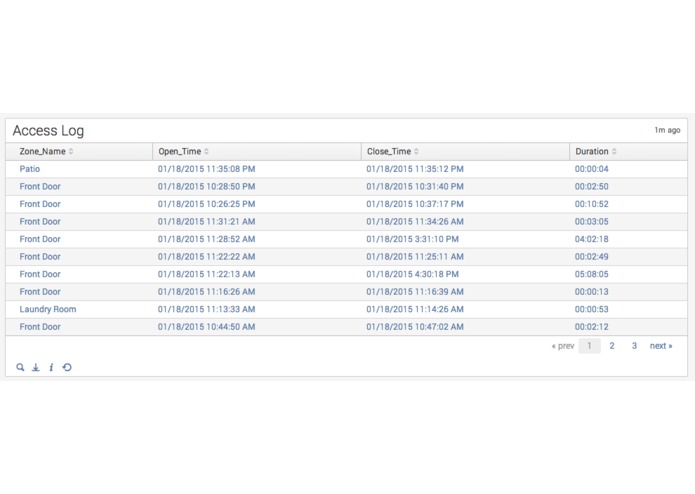The height and width of the screenshot is (494, 695).
Task: Open search via magnifier icon below table
Action: tap(20, 367)
